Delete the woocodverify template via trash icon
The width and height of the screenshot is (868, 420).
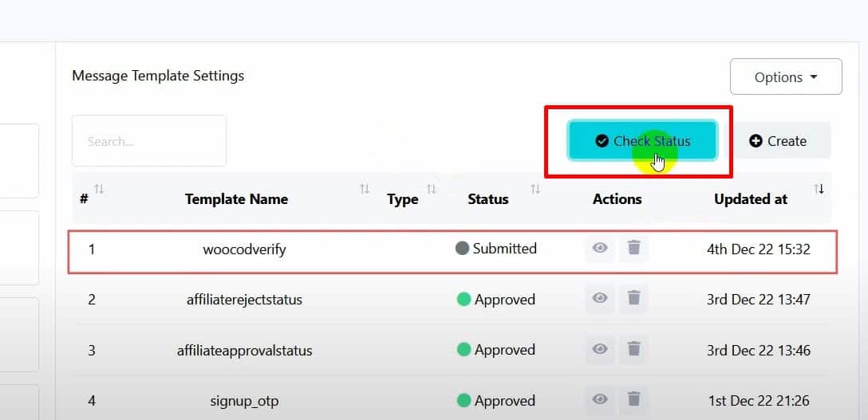(633, 249)
